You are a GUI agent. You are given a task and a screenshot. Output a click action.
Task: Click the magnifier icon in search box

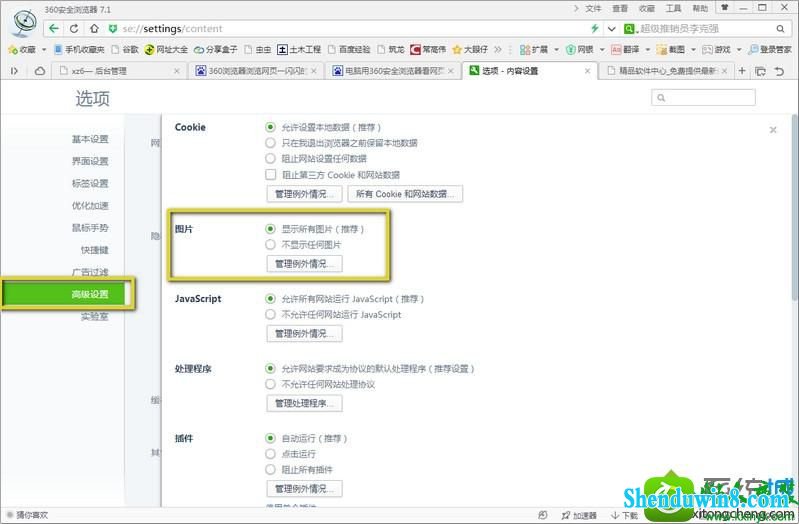click(780, 29)
